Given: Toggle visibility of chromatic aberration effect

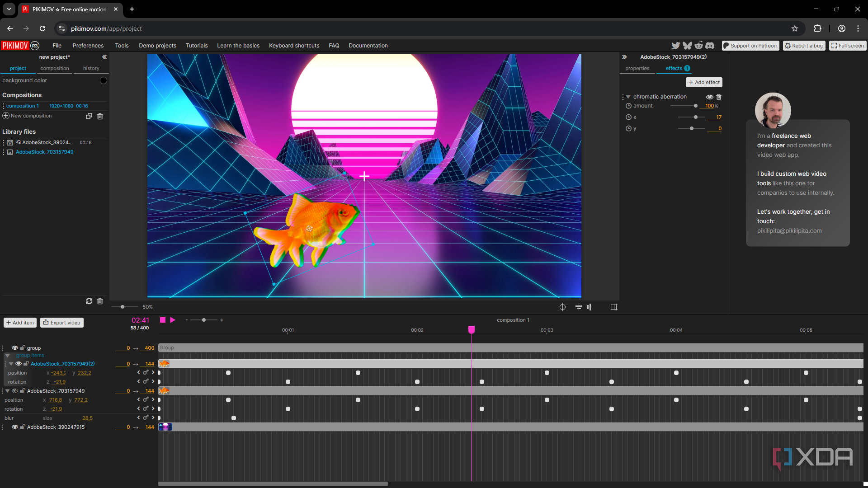Looking at the screenshot, I should [710, 97].
